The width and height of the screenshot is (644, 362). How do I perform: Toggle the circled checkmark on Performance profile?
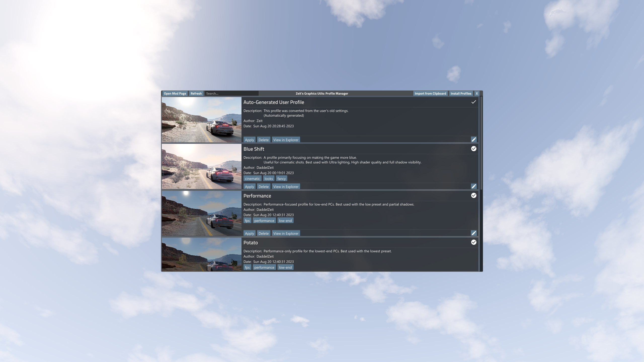474,196
